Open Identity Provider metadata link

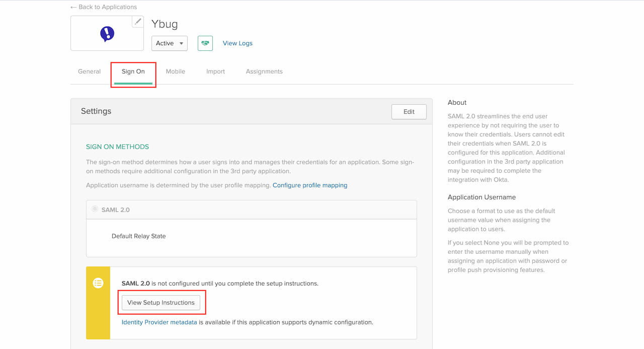[x=159, y=322]
